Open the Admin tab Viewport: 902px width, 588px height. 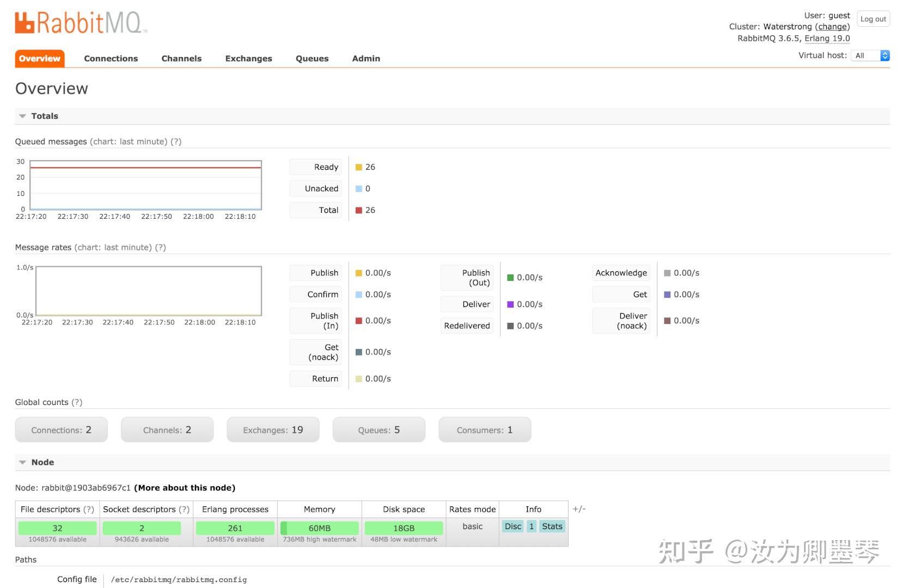pyautogui.click(x=365, y=58)
